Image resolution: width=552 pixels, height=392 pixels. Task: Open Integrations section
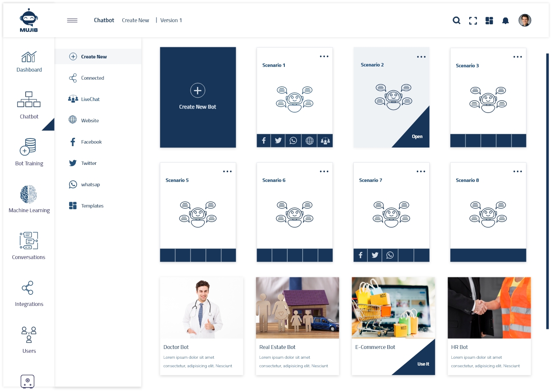coord(29,294)
